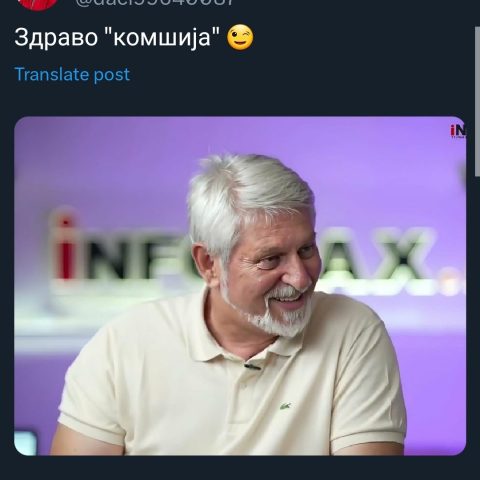480x480 pixels.
Task: Click the winking face emoji in post
Action: [240, 37]
